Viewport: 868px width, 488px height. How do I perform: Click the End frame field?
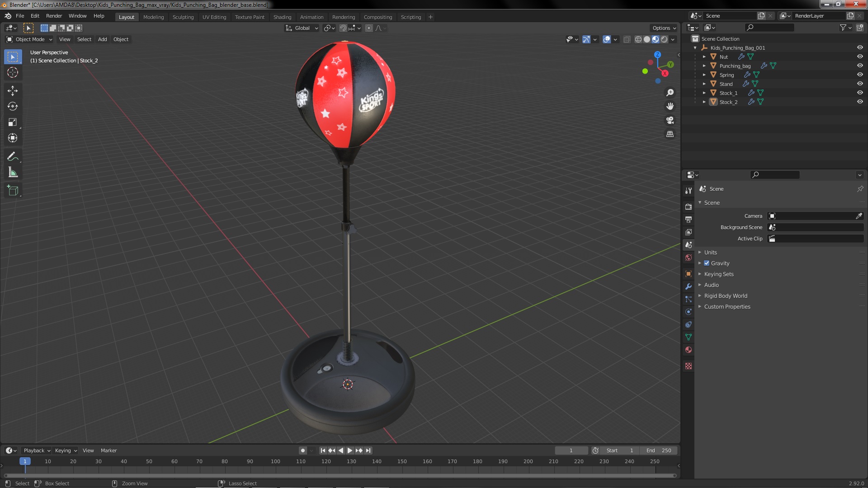659,450
